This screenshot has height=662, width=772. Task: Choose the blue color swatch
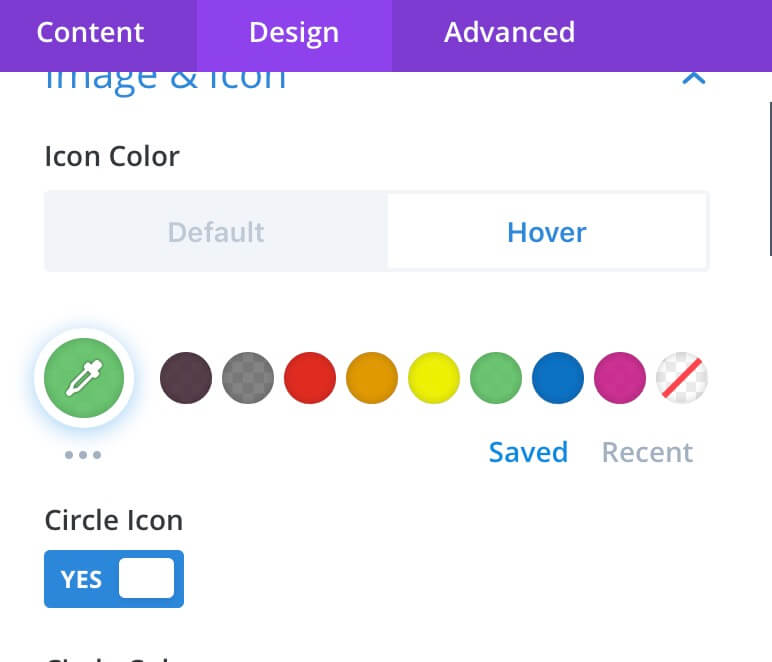(558, 378)
